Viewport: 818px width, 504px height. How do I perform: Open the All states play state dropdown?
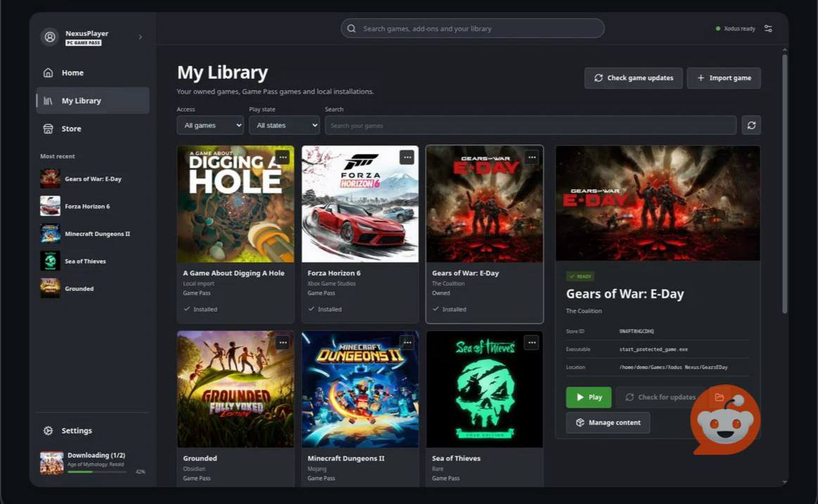284,126
